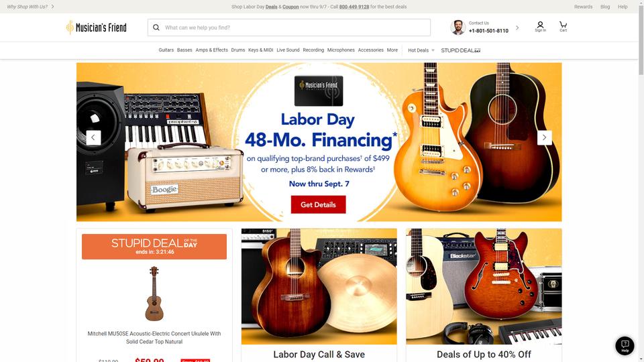
Task: Click the Stupid Deal of the Day logo in navigation
Action: [x=460, y=50]
